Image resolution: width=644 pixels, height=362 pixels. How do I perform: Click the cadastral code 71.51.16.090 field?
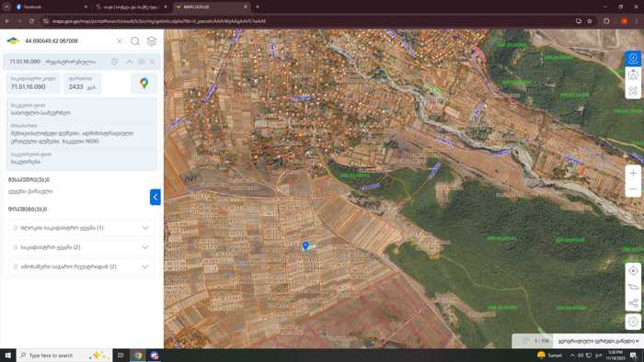[34, 84]
